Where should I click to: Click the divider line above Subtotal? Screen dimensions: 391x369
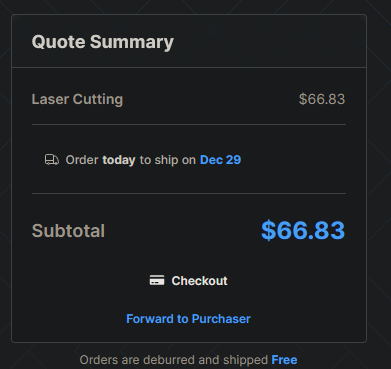tap(189, 193)
